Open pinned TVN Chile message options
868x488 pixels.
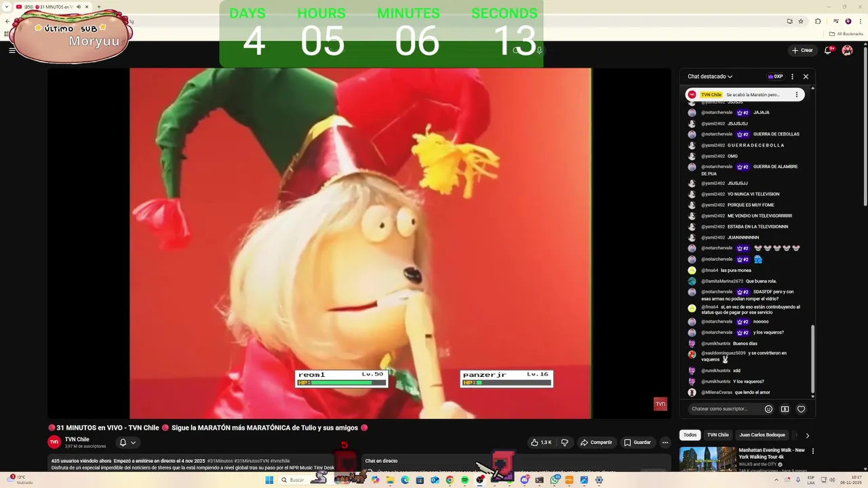(797, 95)
